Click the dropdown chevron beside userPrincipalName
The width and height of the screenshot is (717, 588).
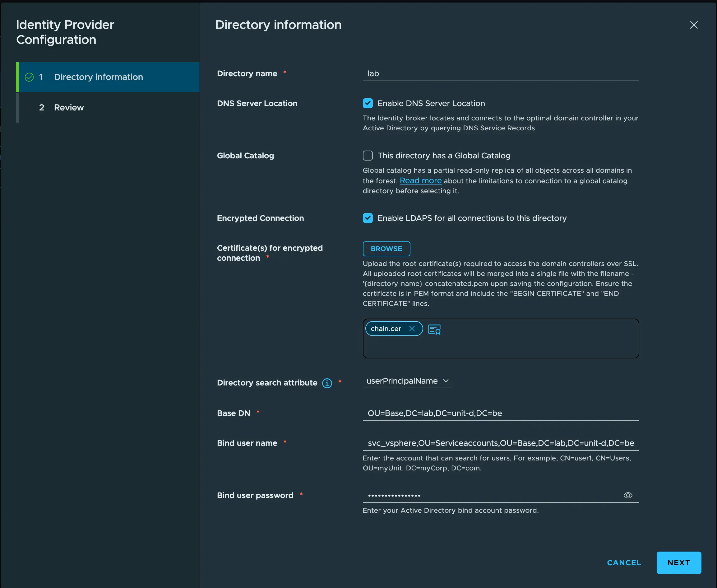tap(446, 381)
